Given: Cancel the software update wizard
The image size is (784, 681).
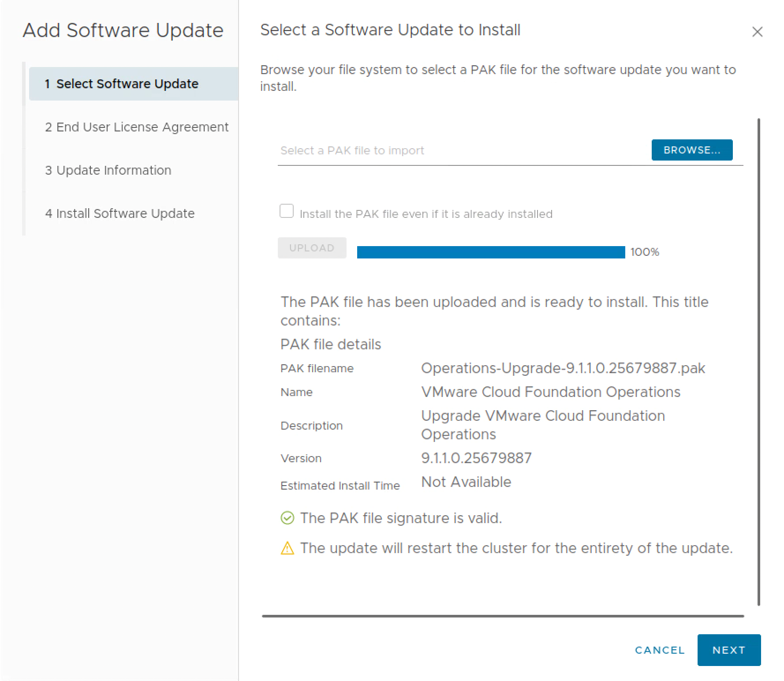Looking at the screenshot, I should 660,650.
